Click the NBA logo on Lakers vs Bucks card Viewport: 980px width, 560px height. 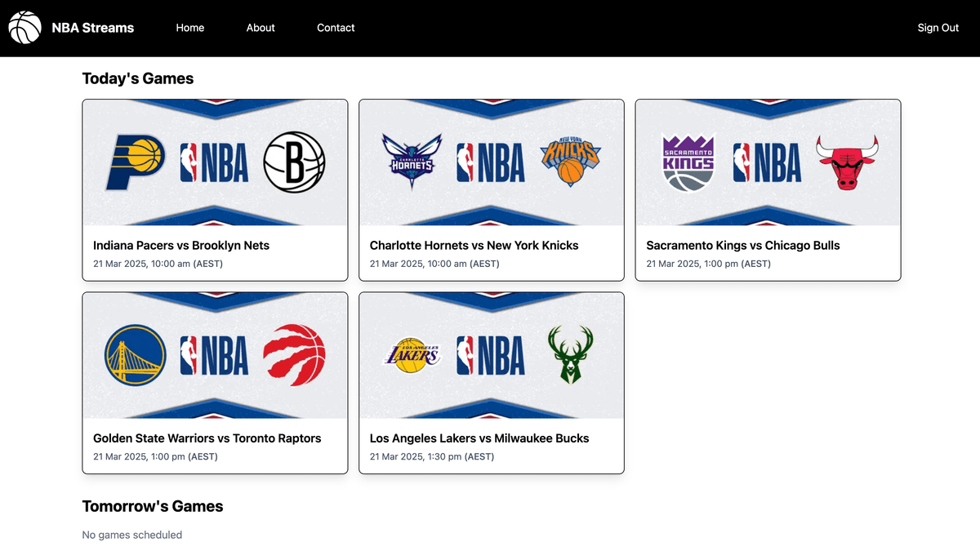[491, 355]
